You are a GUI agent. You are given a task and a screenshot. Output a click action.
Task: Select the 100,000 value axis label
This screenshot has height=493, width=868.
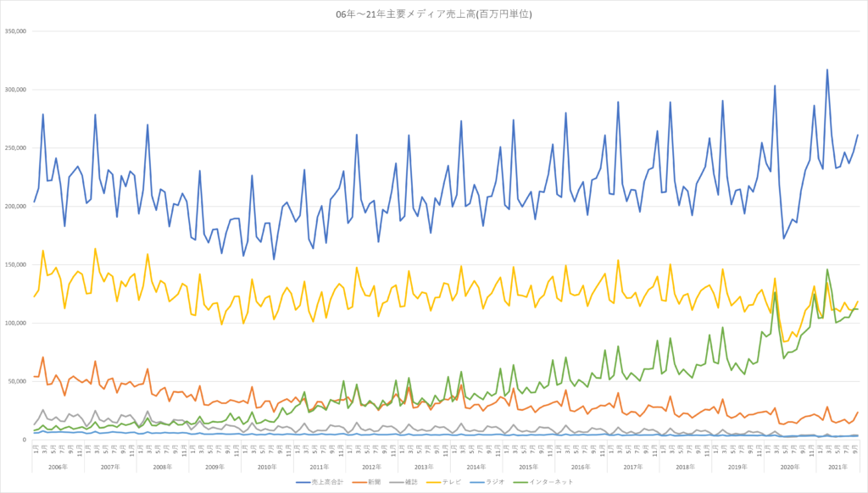pyautogui.click(x=16, y=324)
